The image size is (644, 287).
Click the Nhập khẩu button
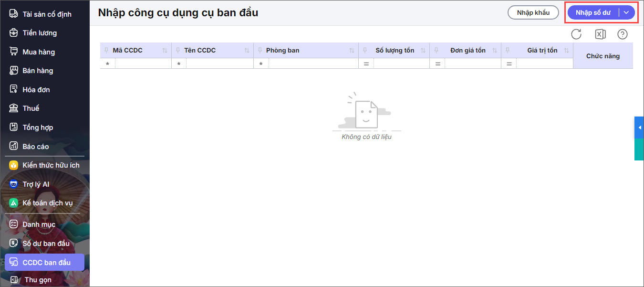pyautogui.click(x=533, y=13)
